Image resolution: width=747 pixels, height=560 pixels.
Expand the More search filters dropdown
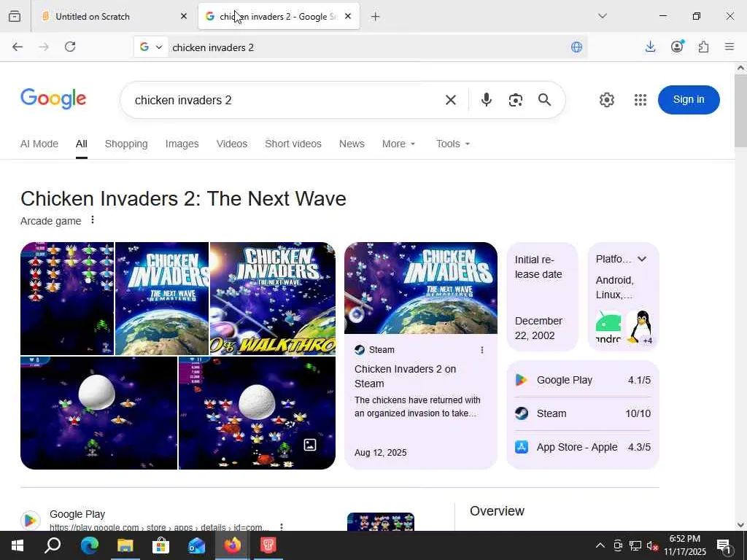click(399, 144)
